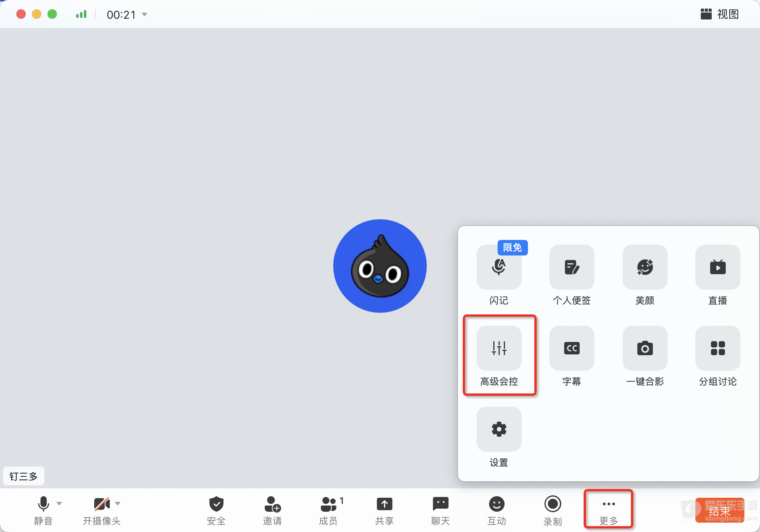
Task: Select the participant avatar in the center
Action: click(x=380, y=266)
